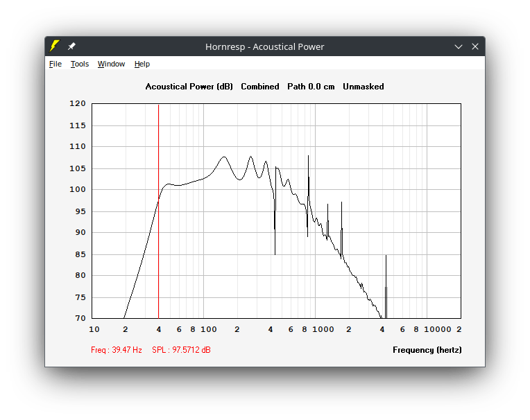Click the 'Acoustical Power (dB)' chart title
Screen dimensions: 530x420
[189, 87]
